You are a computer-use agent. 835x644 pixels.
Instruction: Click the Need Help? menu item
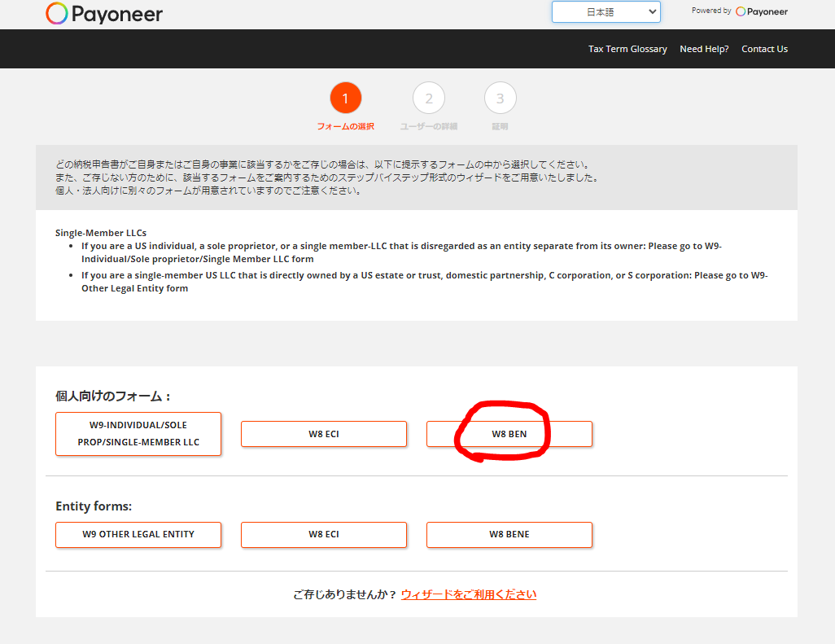coord(704,49)
